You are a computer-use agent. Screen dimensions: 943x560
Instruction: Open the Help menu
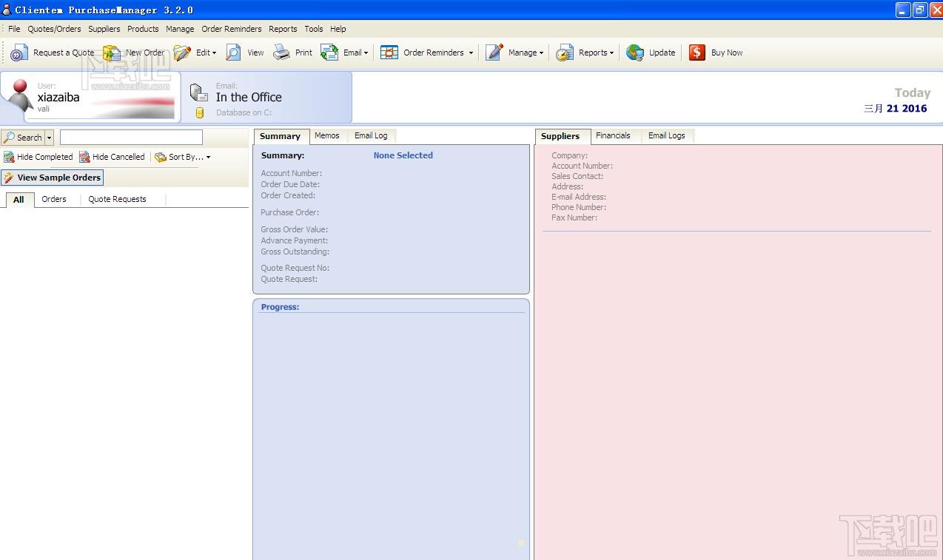[338, 29]
